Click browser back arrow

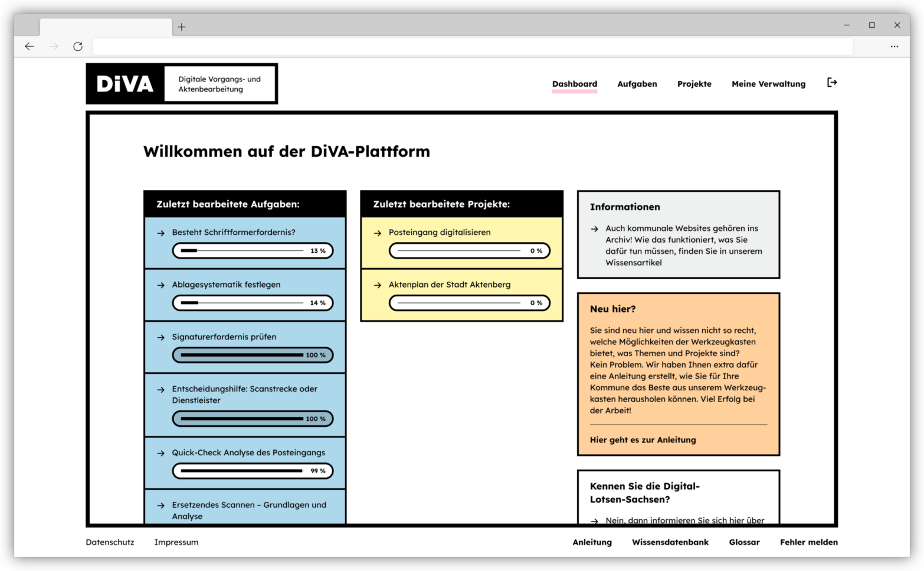[30, 46]
